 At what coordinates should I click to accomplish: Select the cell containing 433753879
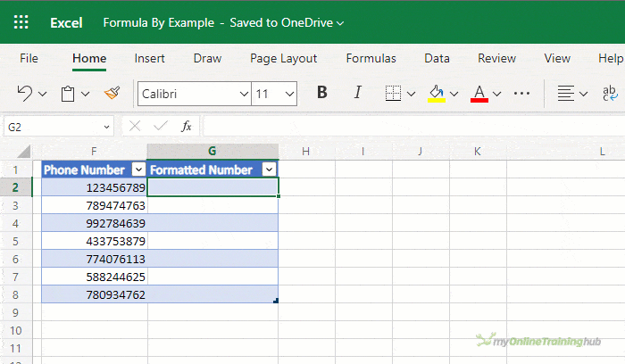95,241
